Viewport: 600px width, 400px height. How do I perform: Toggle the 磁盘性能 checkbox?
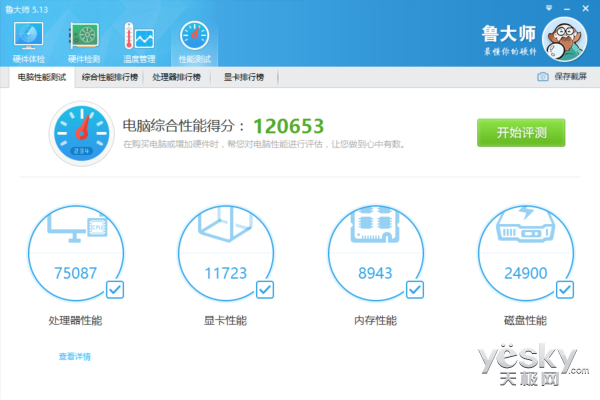coord(565,290)
